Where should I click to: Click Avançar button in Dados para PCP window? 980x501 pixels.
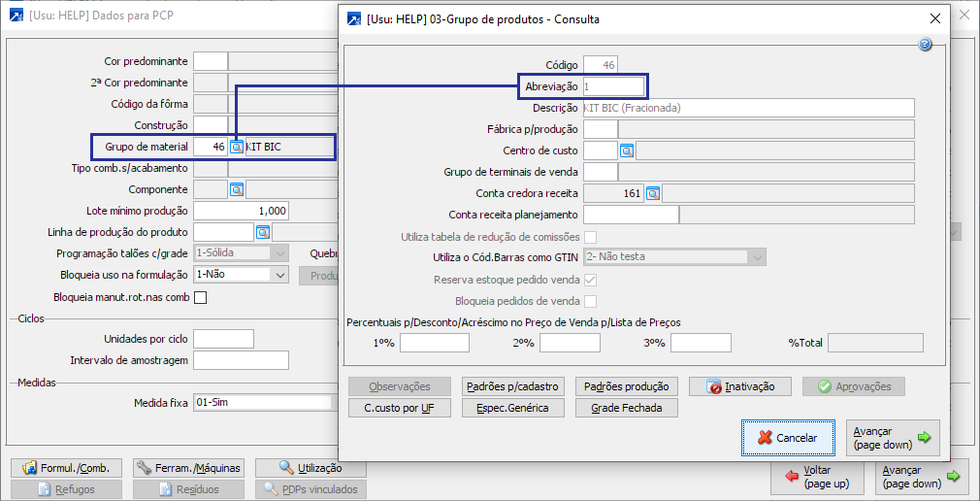tap(923, 477)
